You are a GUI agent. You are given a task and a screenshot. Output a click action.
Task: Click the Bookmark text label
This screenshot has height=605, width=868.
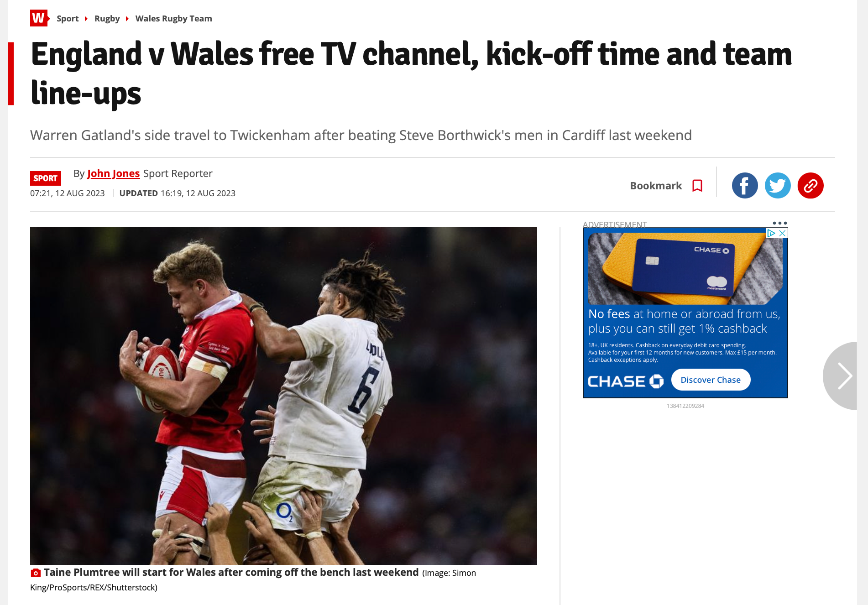click(656, 186)
